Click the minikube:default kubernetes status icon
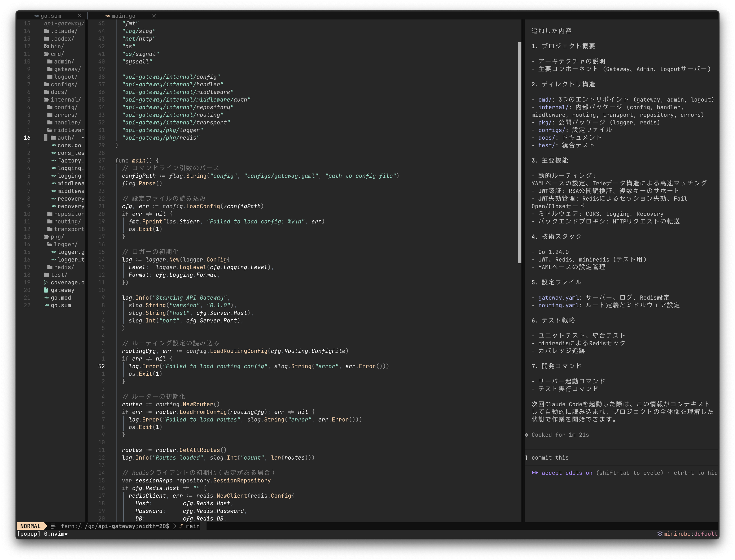 [x=659, y=534]
